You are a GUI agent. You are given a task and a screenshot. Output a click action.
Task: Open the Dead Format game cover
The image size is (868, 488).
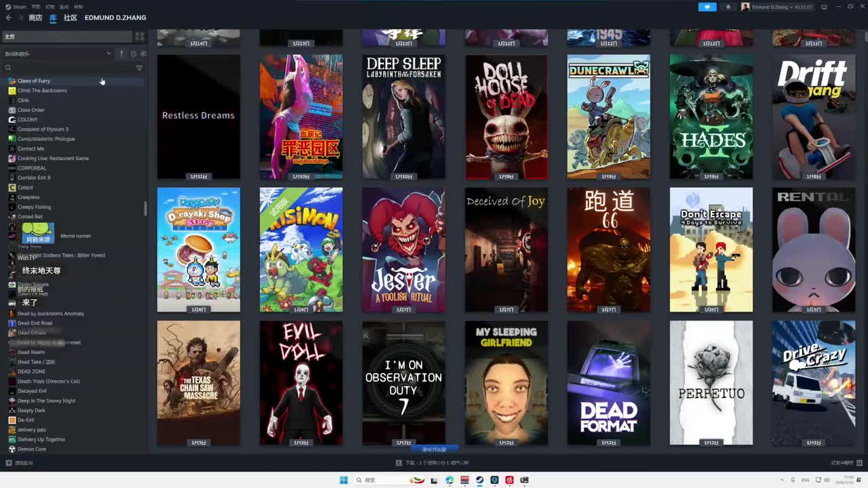608,383
